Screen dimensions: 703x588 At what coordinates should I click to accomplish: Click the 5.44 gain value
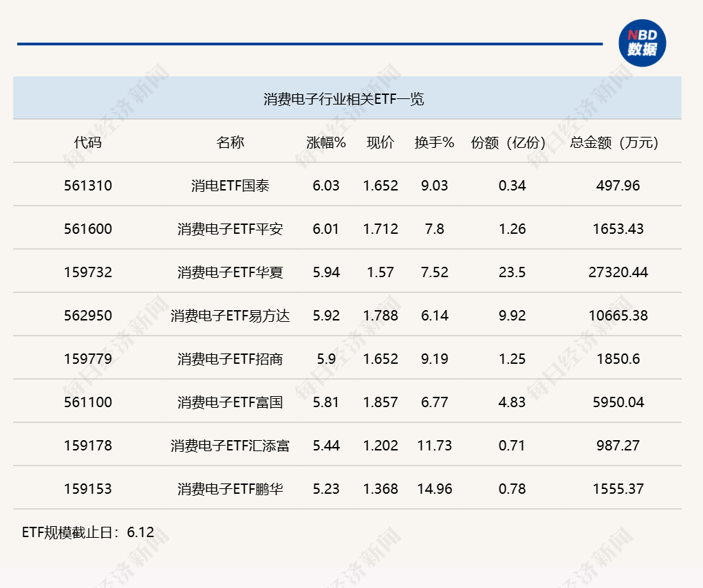326,446
